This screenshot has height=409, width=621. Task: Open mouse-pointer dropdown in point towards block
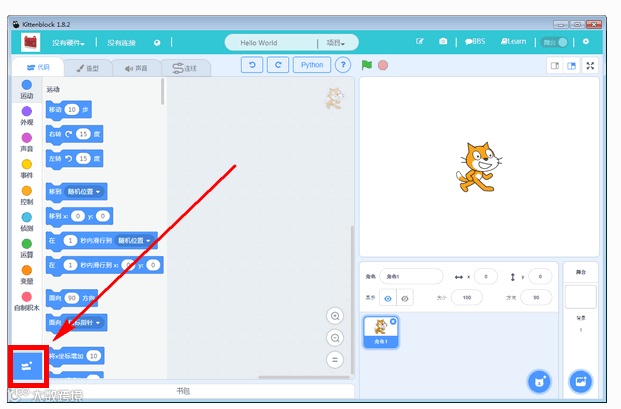point(83,323)
